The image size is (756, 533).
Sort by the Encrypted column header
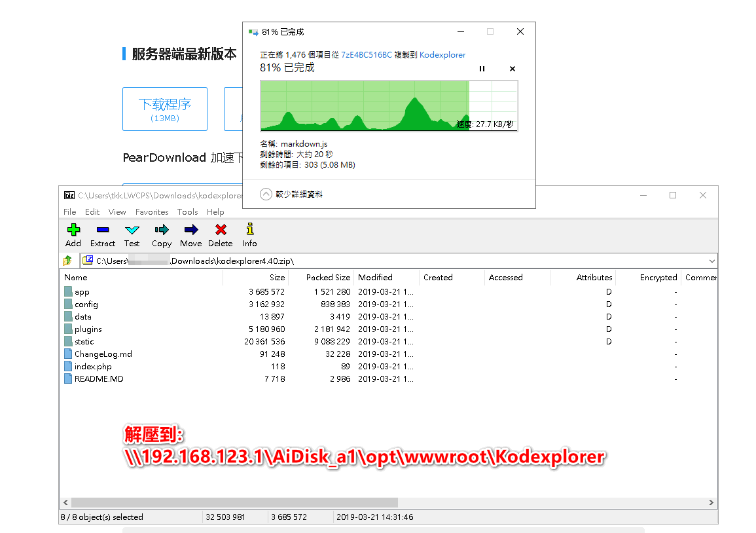pyautogui.click(x=658, y=278)
